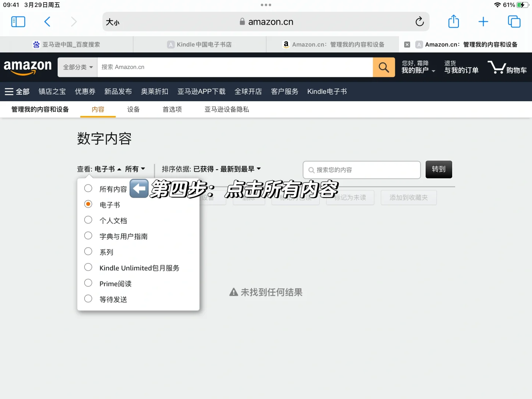Click the 搜索 Amazon.cn search field
The image size is (532, 399).
point(235,67)
